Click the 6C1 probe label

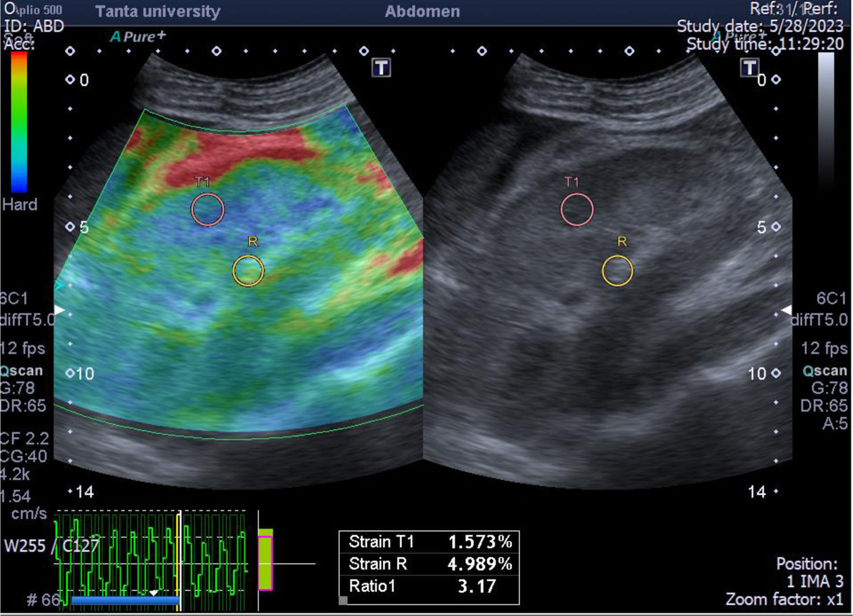(13, 297)
